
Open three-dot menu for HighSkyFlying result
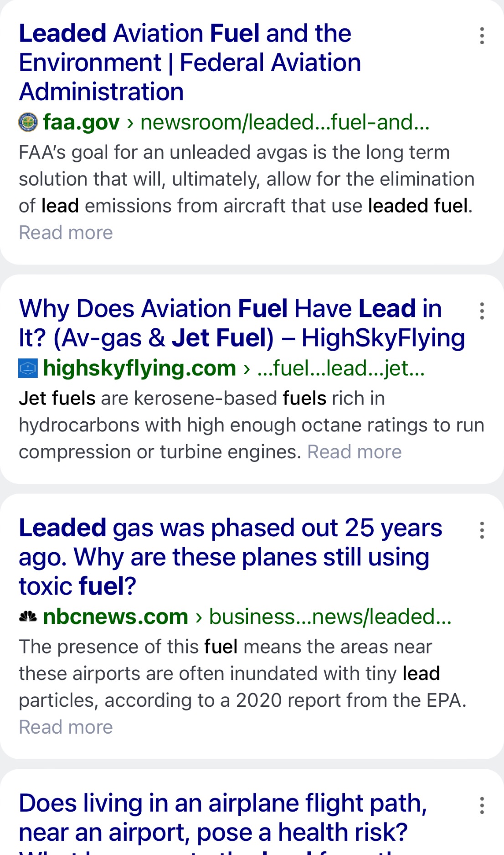(482, 311)
